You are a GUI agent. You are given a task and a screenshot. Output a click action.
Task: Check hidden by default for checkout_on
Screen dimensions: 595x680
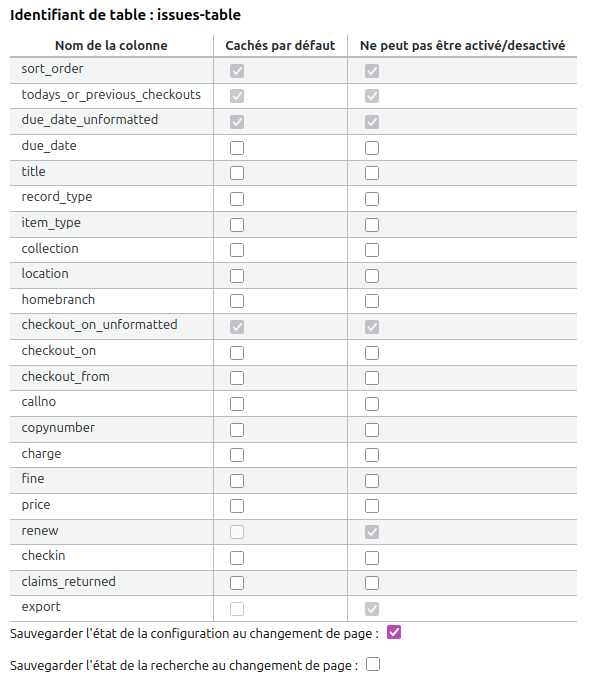tap(237, 353)
